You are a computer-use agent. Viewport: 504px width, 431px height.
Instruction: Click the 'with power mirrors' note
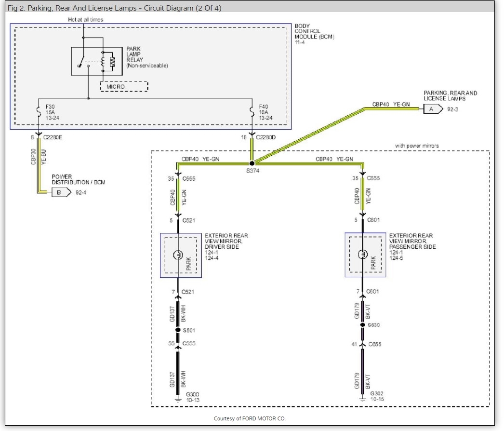click(417, 146)
